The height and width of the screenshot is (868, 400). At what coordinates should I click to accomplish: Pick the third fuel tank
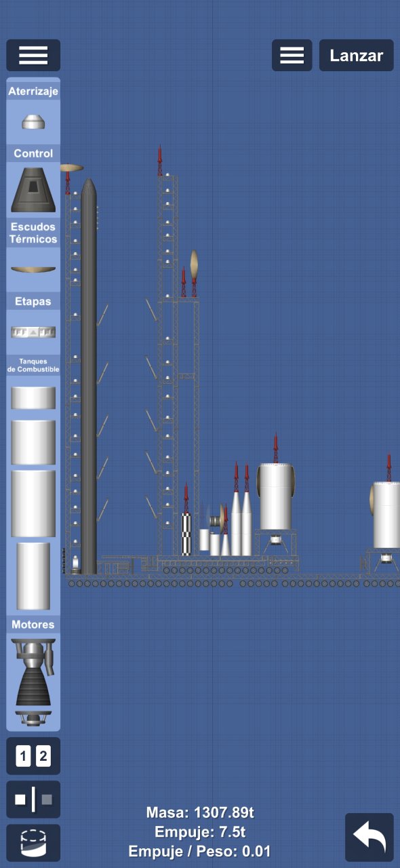33,504
